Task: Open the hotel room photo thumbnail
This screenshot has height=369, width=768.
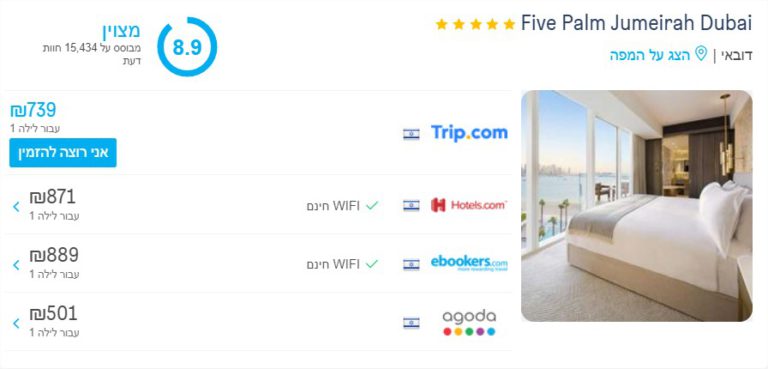Action: tap(637, 206)
